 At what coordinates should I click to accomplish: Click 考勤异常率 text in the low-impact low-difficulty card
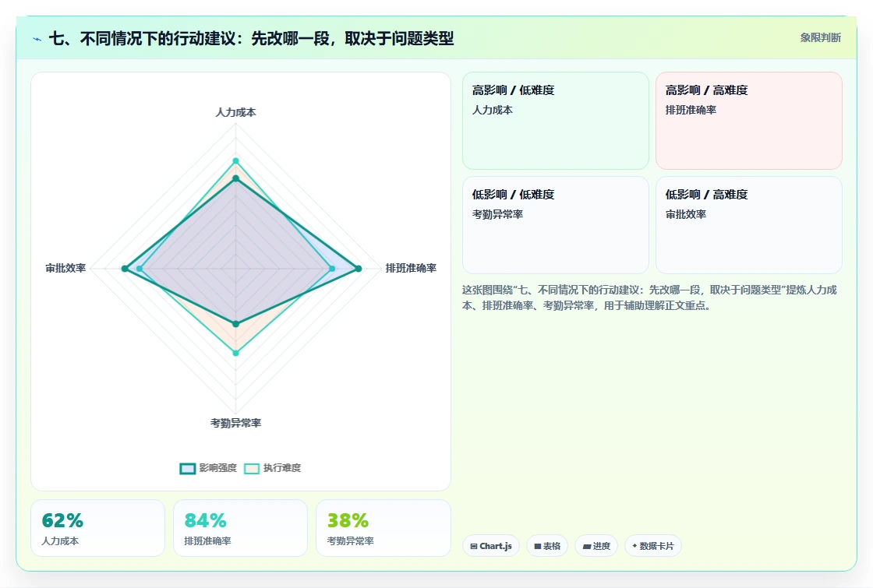tap(498, 214)
